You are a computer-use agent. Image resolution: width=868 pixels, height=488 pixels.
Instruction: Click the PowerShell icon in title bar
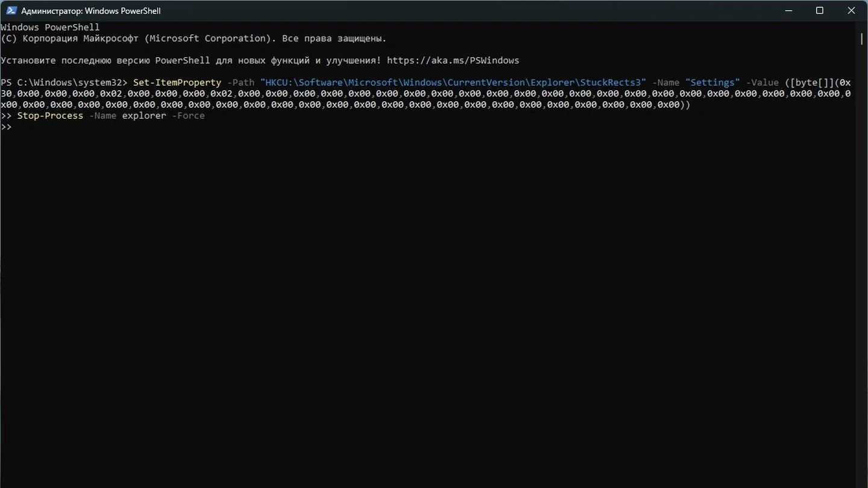(11, 10)
